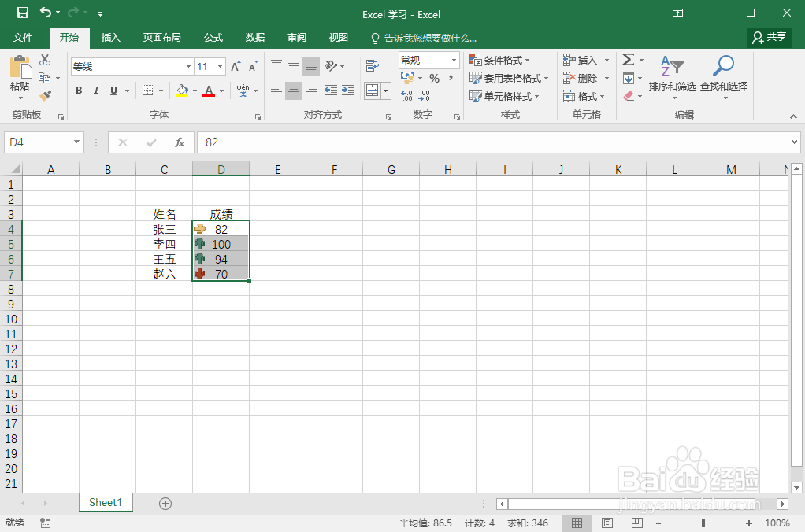Click the Cut scissors icon

tap(45, 60)
